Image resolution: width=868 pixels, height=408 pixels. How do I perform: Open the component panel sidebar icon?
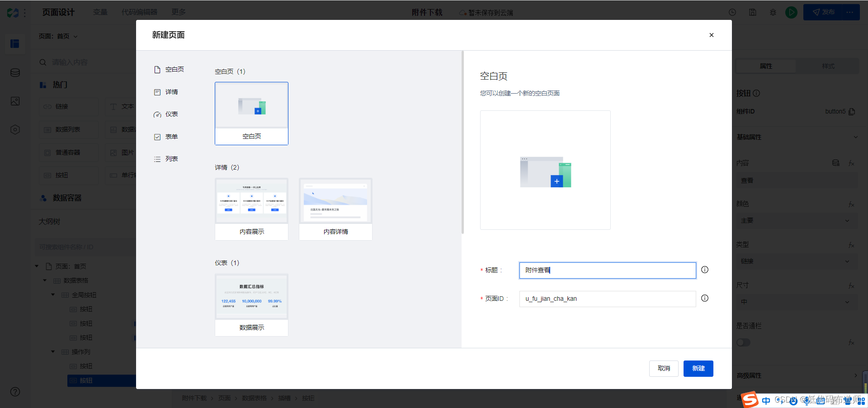[15, 43]
